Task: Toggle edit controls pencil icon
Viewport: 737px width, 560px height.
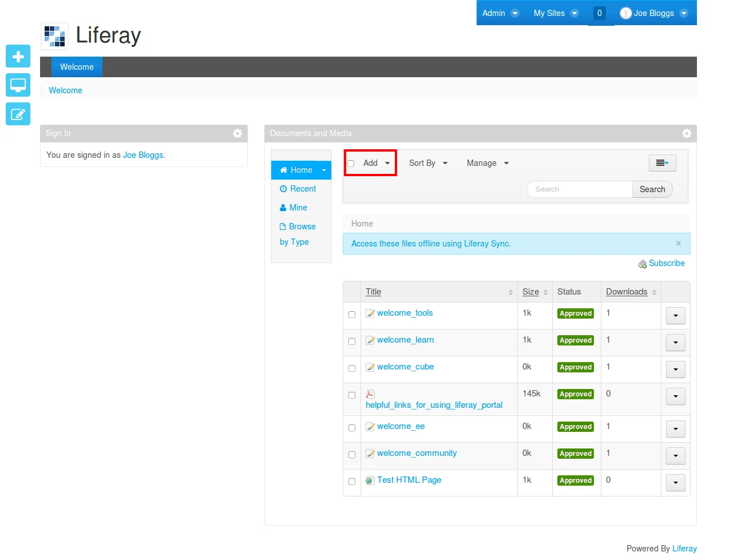Action: pos(18,114)
